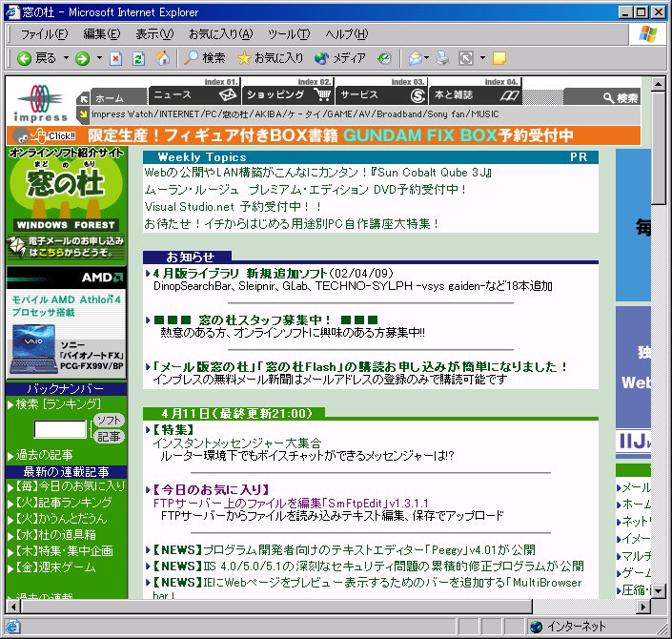Click the green Forward arrow button
The width and height of the screenshot is (672, 639).
[82, 58]
